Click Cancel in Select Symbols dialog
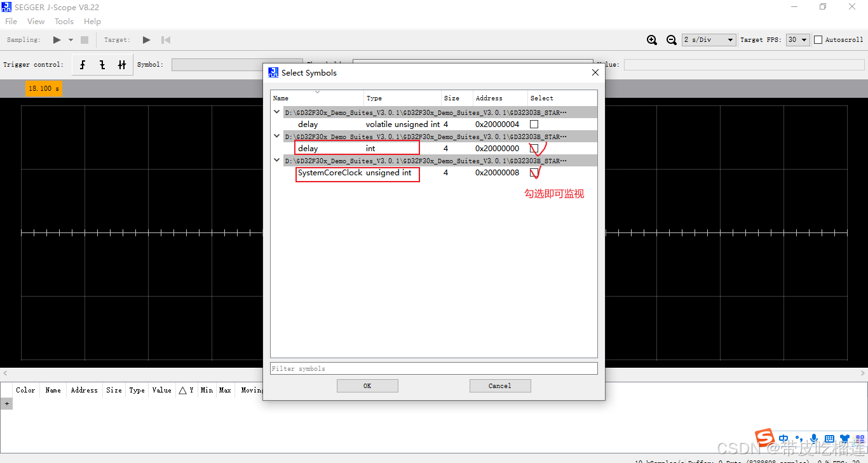868x463 pixels. (x=500, y=386)
